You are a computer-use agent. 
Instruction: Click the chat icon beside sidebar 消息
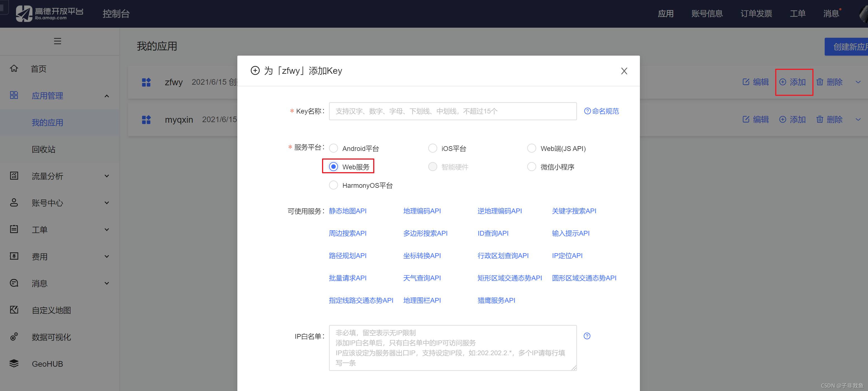14,283
